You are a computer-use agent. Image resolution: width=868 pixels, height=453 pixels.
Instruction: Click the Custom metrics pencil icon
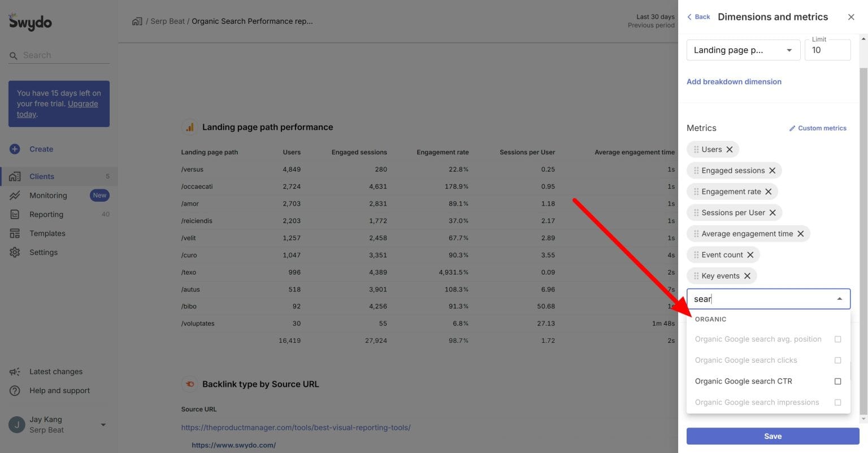click(x=793, y=128)
